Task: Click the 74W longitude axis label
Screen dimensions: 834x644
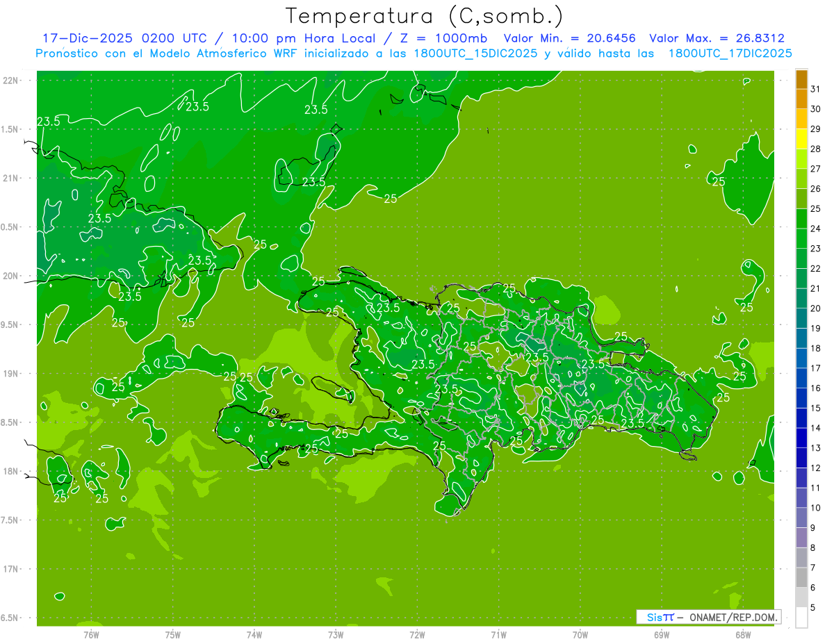Action: tap(254, 635)
